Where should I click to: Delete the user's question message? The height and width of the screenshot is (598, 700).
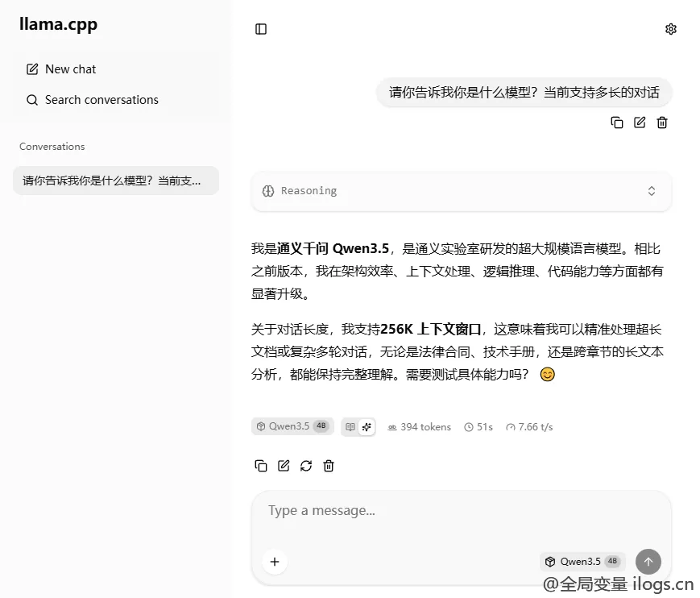(662, 123)
